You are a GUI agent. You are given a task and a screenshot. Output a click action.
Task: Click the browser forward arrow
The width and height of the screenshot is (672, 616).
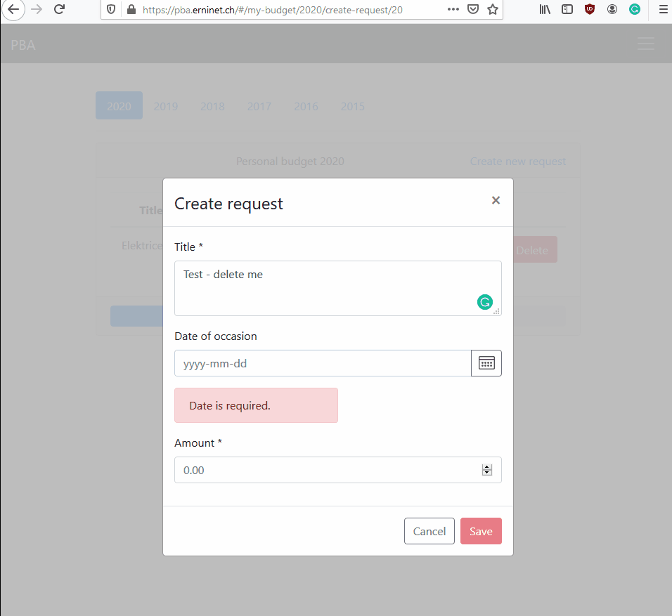pyautogui.click(x=37, y=9)
